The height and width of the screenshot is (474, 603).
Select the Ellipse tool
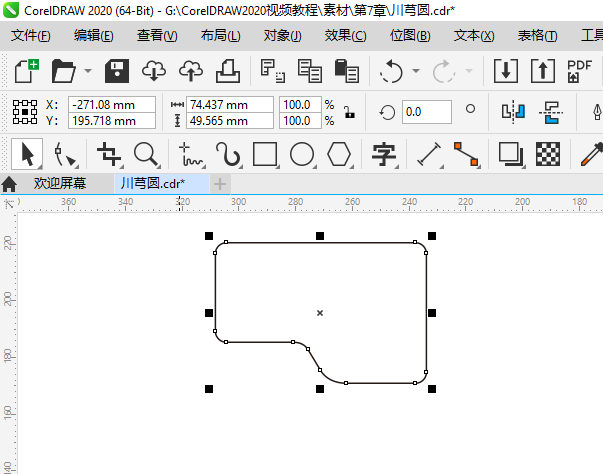(302, 155)
